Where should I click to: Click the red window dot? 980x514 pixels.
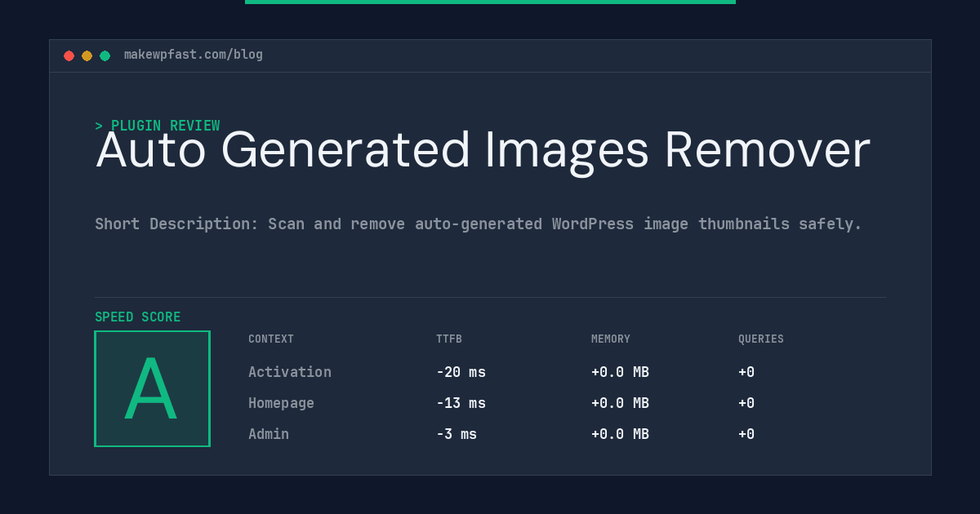[69, 55]
